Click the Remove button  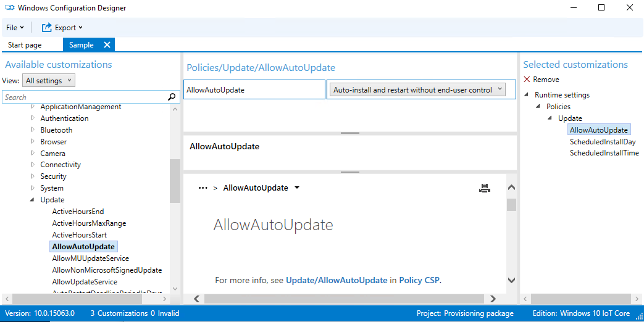pos(542,79)
